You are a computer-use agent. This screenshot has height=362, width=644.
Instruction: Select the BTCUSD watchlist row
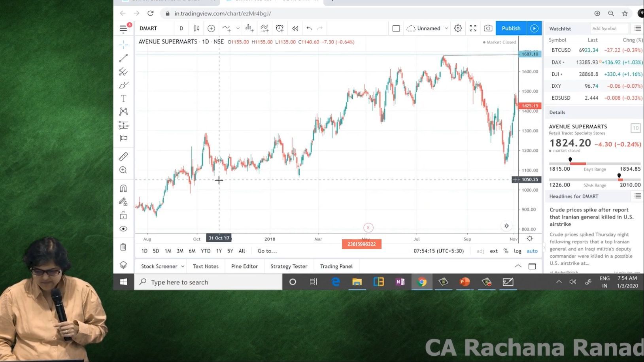point(595,50)
